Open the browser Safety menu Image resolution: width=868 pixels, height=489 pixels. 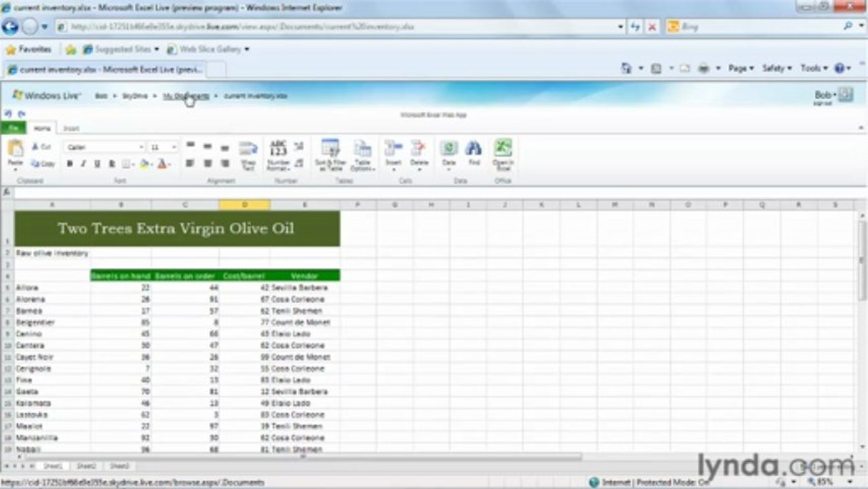(776, 69)
